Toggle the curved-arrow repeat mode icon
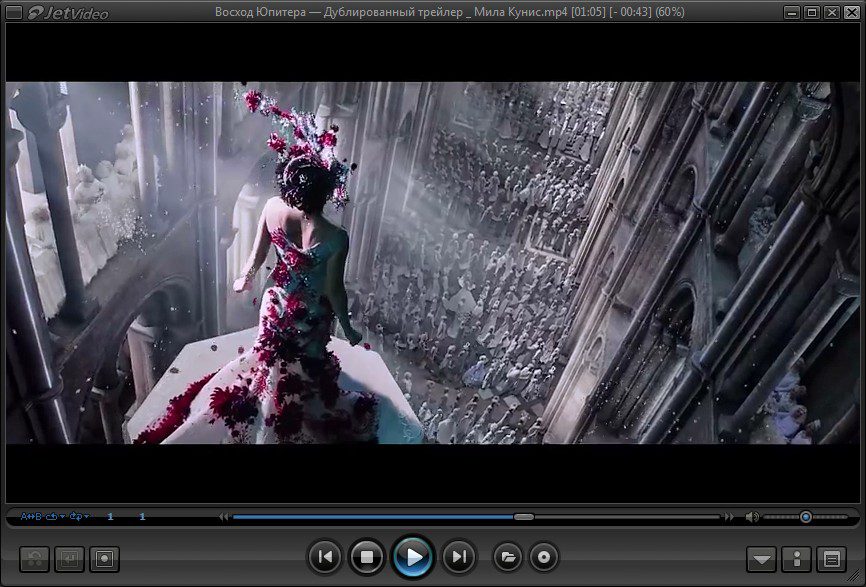 pos(51,517)
